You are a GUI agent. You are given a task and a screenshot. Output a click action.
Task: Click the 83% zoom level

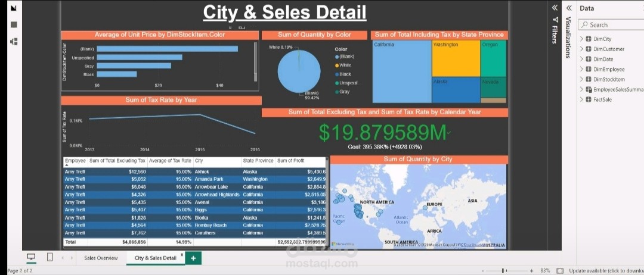coord(545,271)
